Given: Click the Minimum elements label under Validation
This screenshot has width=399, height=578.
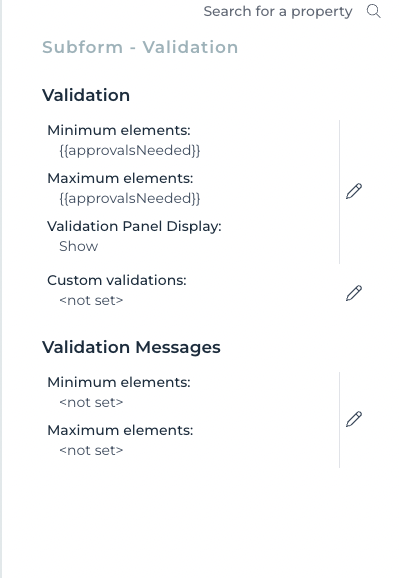Looking at the screenshot, I should point(119,130).
